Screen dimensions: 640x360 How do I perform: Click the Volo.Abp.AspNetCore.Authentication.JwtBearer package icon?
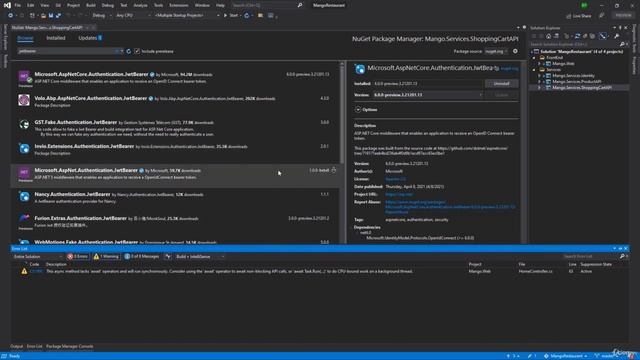(24, 100)
